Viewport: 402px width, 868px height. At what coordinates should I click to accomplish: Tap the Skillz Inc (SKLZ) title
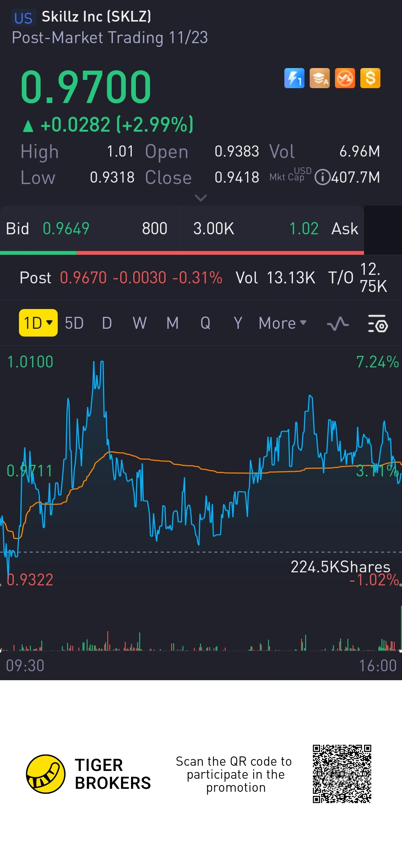(x=96, y=17)
